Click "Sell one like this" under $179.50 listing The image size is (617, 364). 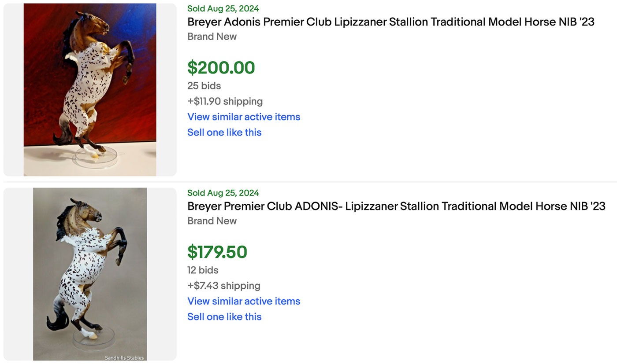(224, 317)
